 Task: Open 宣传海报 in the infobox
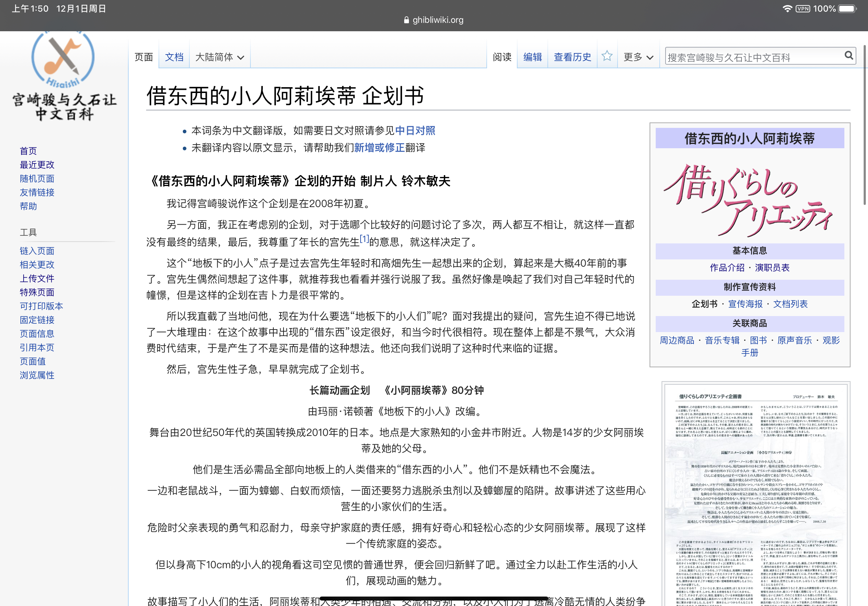click(x=746, y=304)
